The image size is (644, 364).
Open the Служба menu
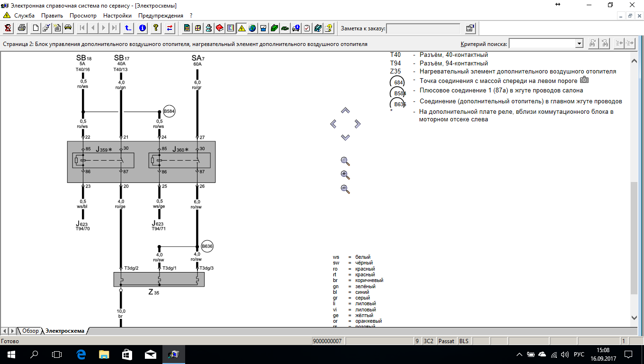tap(24, 16)
